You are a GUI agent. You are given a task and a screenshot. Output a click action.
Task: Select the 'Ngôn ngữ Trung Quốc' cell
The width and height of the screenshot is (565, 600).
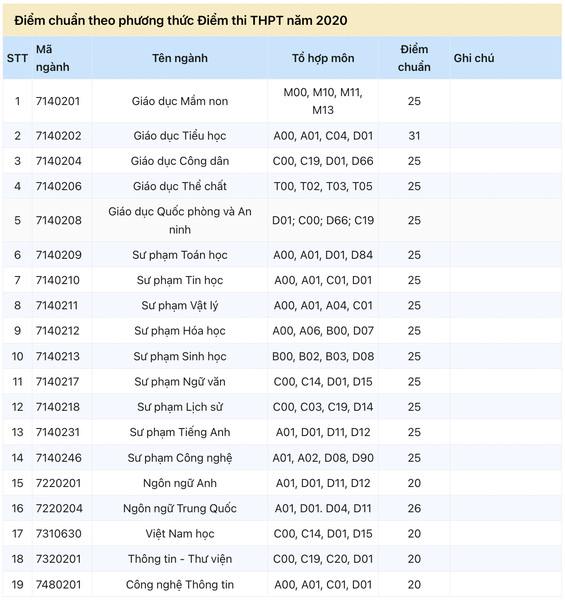coord(180,508)
